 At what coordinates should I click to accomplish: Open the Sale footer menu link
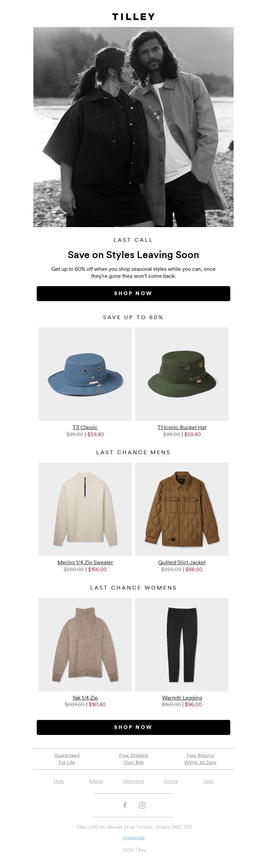208,781
